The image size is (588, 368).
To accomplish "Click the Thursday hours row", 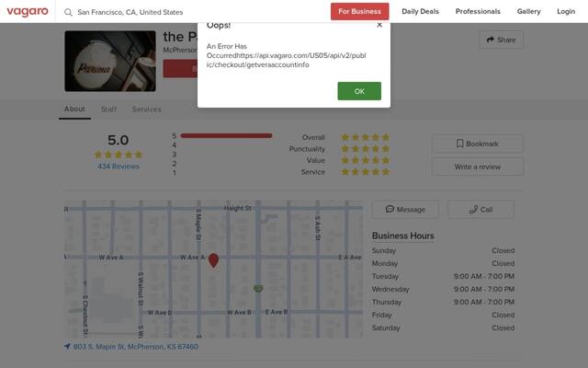I will 443,302.
